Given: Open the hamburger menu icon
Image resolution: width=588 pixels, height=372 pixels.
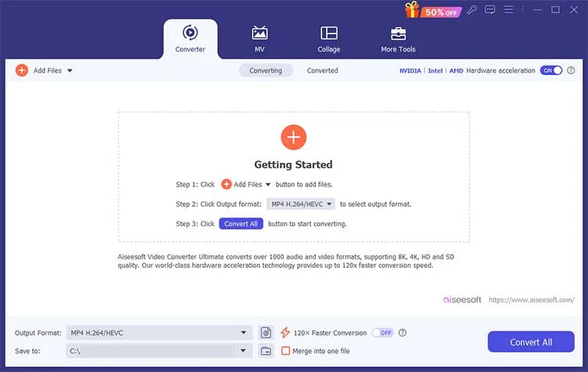Looking at the screenshot, I should click(x=509, y=9).
